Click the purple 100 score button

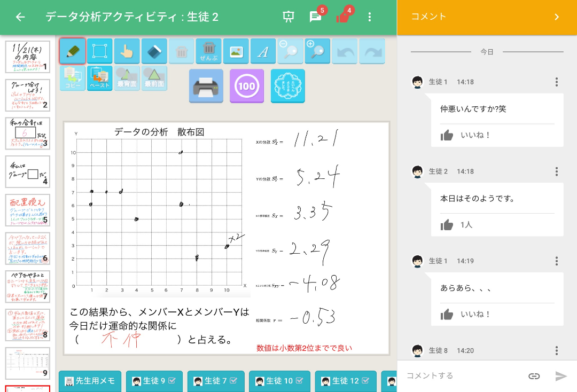[x=247, y=86]
